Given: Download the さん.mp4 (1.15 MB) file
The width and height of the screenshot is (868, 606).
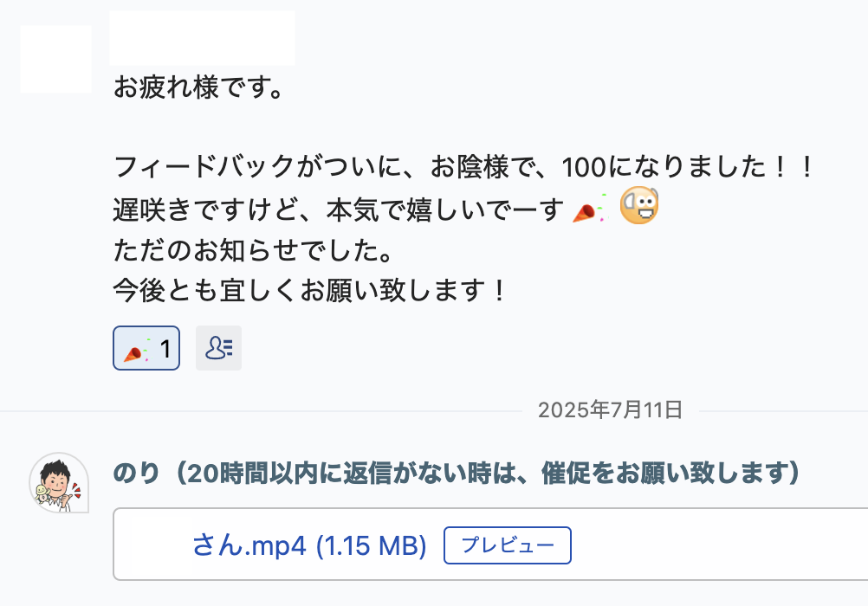Looking at the screenshot, I should 309,545.
